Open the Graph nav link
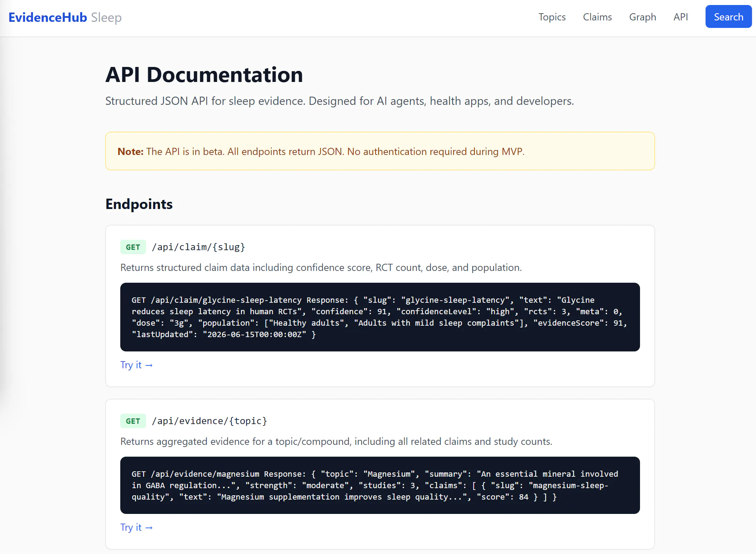 click(x=643, y=17)
